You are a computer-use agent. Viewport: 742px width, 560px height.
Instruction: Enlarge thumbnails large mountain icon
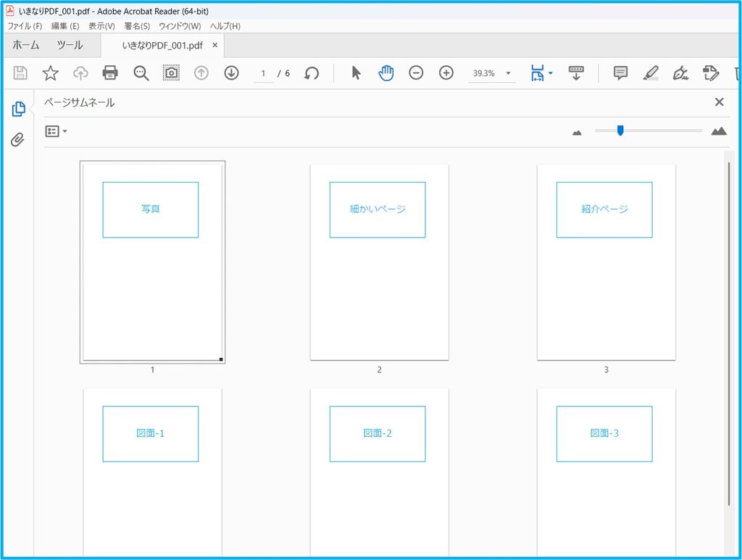click(719, 131)
